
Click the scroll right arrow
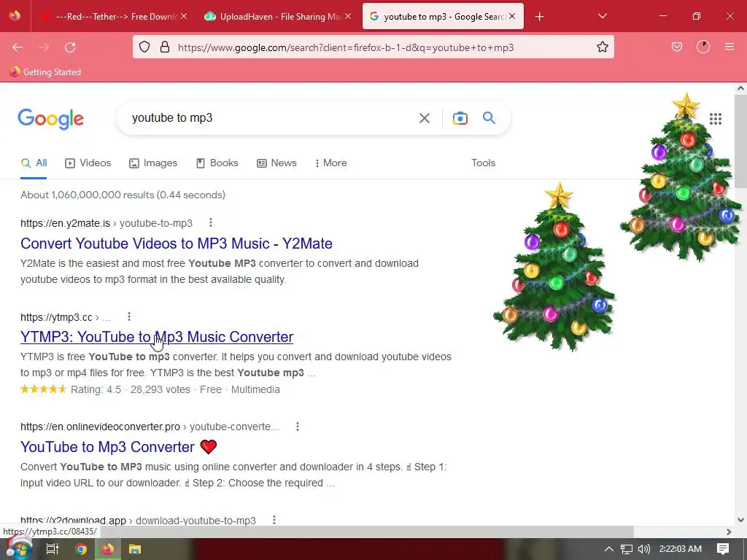(x=728, y=532)
